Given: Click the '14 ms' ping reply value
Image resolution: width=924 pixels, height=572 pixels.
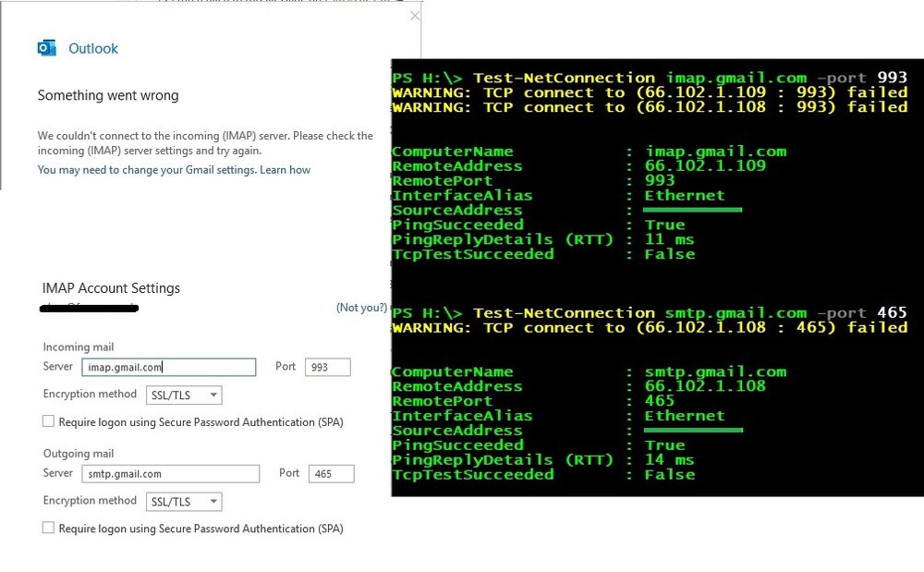Looking at the screenshot, I should click(x=669, y=459).
